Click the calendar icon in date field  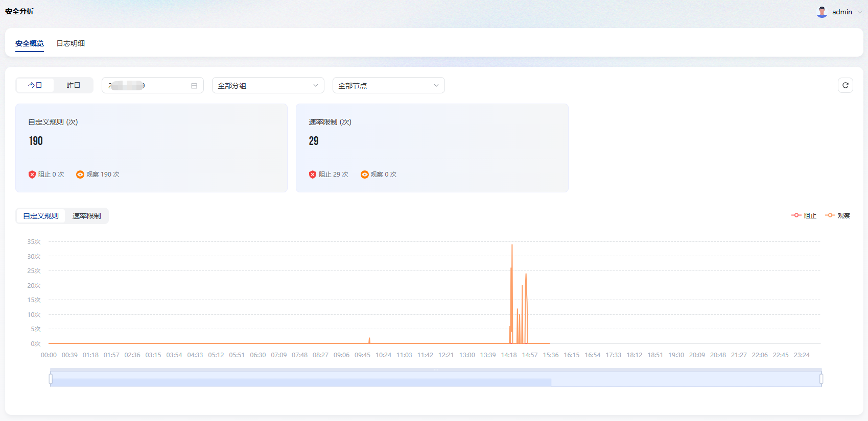coord(194,86)
